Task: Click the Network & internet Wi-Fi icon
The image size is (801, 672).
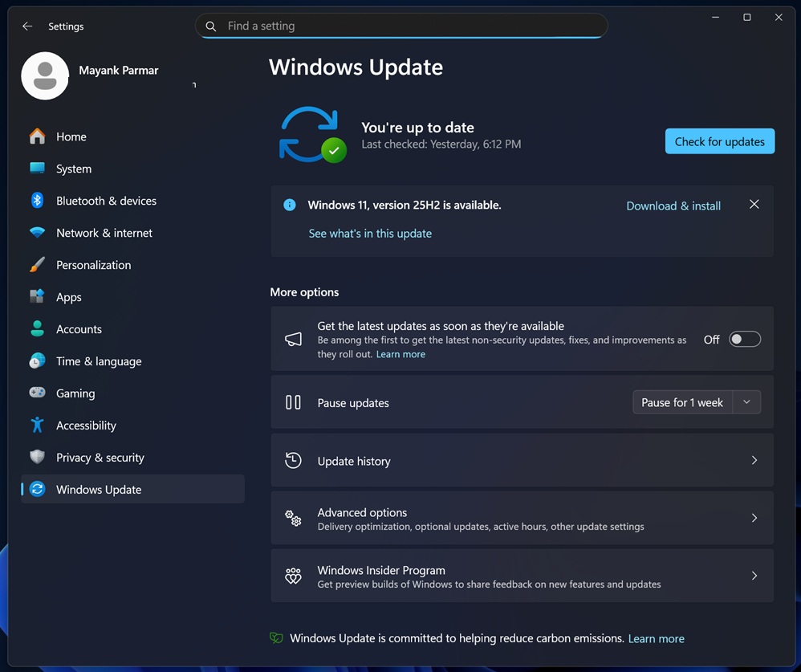Action: (37, 233)
